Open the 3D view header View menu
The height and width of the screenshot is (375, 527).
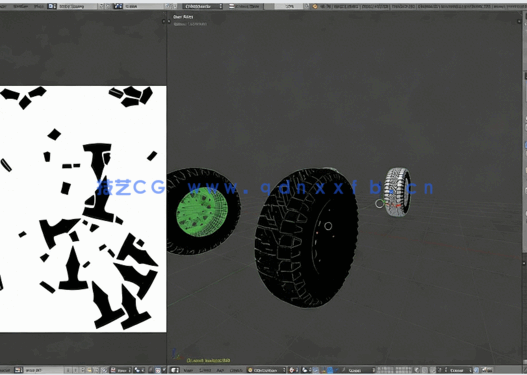[188, 370]
